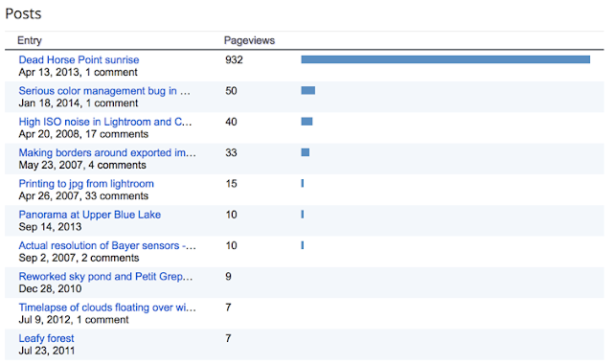Open the Leafy forest post

click(46, 338)
